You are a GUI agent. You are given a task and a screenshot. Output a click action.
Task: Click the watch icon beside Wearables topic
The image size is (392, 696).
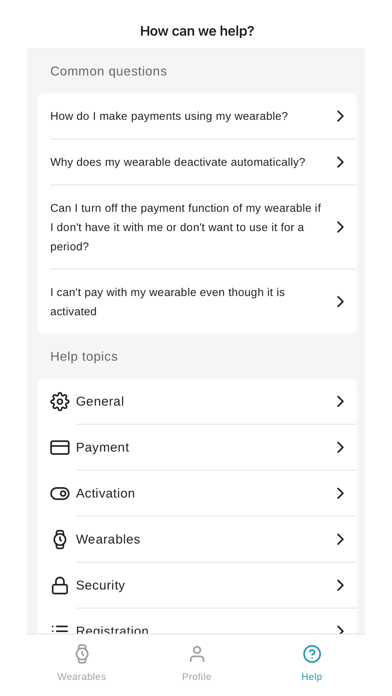(x=59, y=539)
